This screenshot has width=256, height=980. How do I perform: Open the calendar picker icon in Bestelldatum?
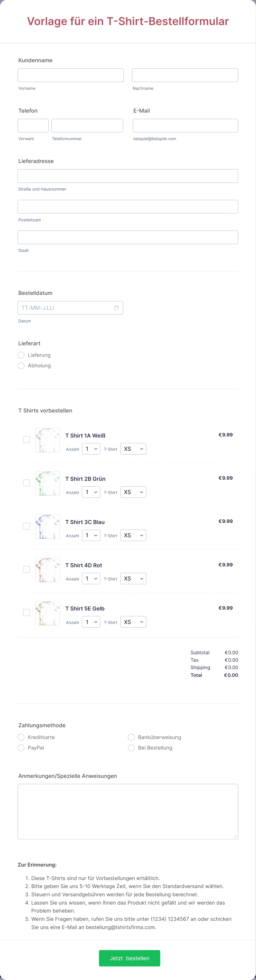click(x=117, y=308)
